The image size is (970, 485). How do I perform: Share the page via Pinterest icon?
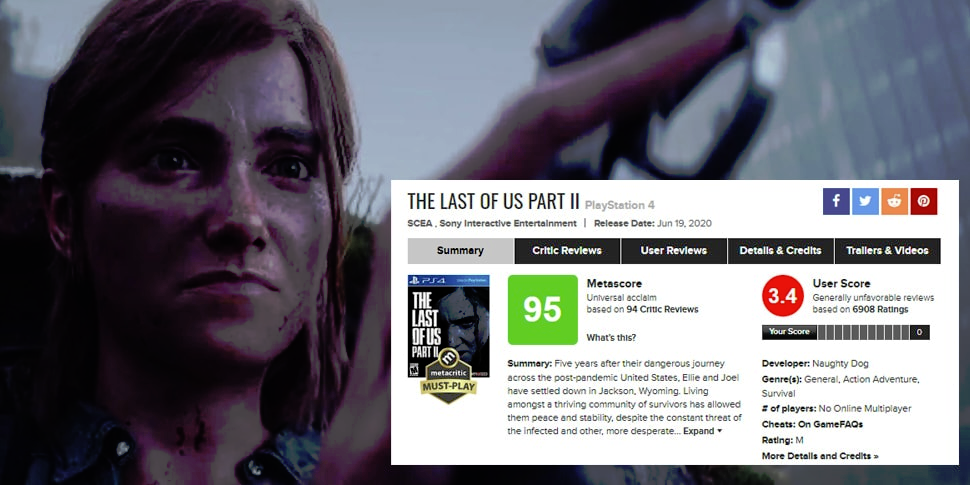[924, 201]
